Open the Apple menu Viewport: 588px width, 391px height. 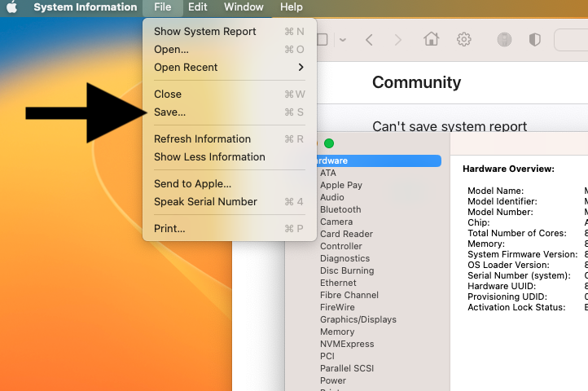(x=12, y=7)
